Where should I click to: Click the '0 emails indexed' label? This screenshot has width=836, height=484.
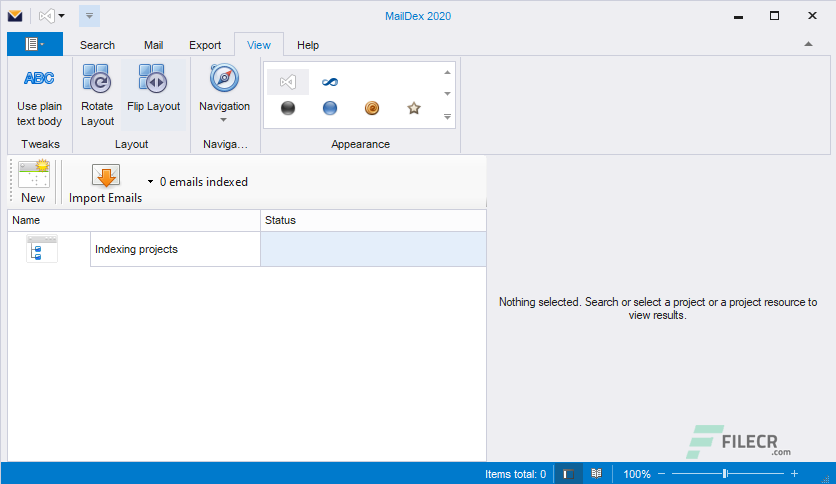coord(204,182)
